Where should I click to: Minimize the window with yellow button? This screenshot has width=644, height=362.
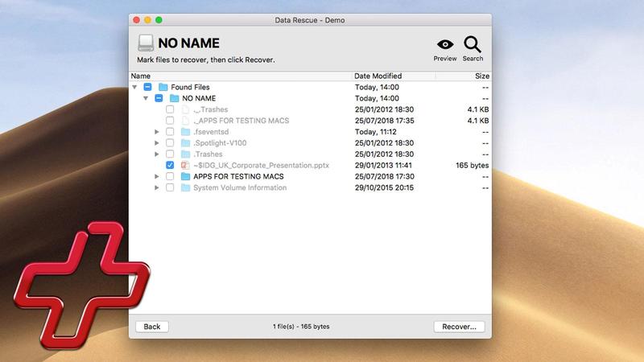point(148,19)
